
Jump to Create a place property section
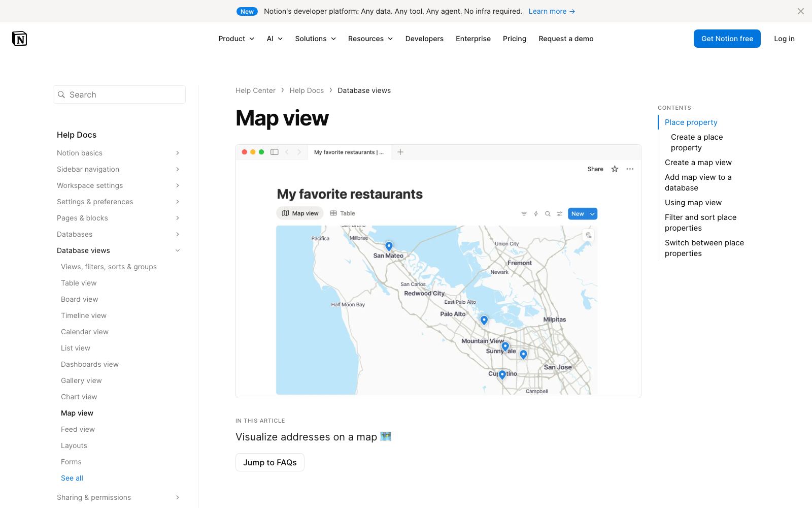pyautogui.click(x=697, y=142)
